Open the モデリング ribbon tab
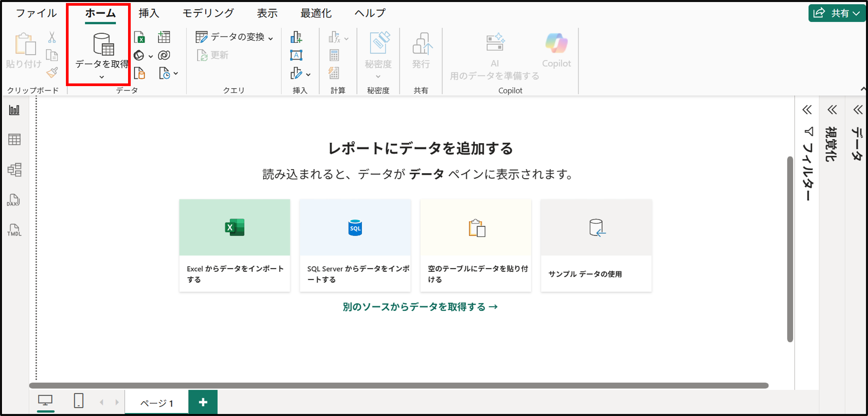This screenshot has width=868, height=416. 208,13
